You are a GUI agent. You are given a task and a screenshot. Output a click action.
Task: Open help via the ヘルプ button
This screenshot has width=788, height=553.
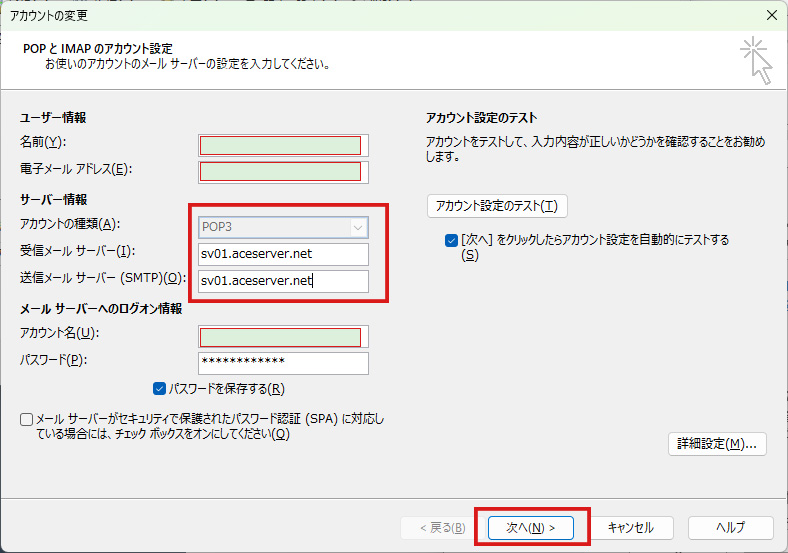point(730,527)
